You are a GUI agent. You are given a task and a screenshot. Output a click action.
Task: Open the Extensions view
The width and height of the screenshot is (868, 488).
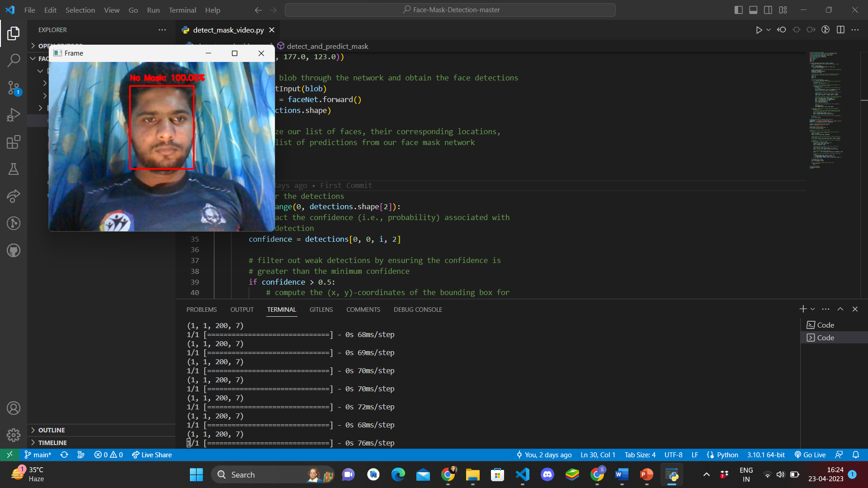coord(14,142)
